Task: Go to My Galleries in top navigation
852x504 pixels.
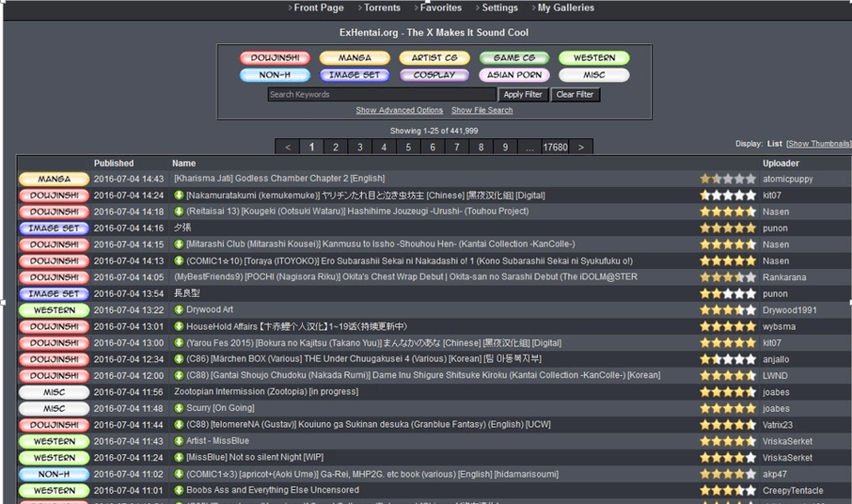Action: pyautogui.click(x=564, y=8)
